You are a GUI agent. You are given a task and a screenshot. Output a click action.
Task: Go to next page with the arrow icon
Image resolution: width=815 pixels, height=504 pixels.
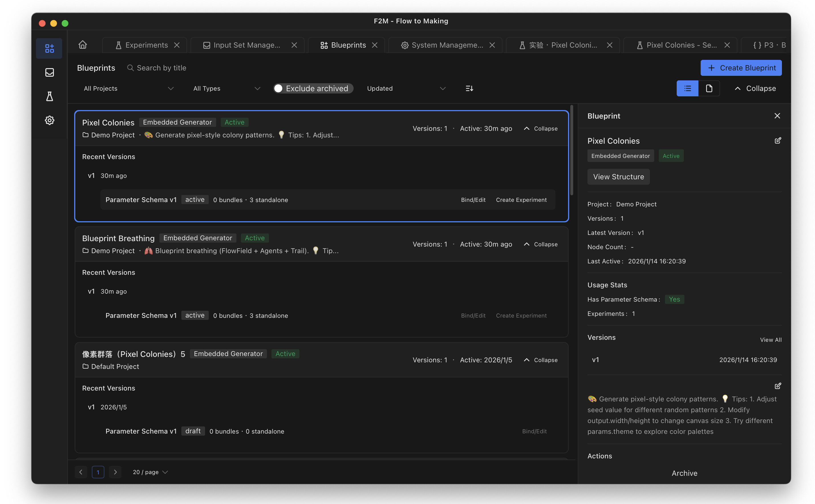tap(115, 472)
